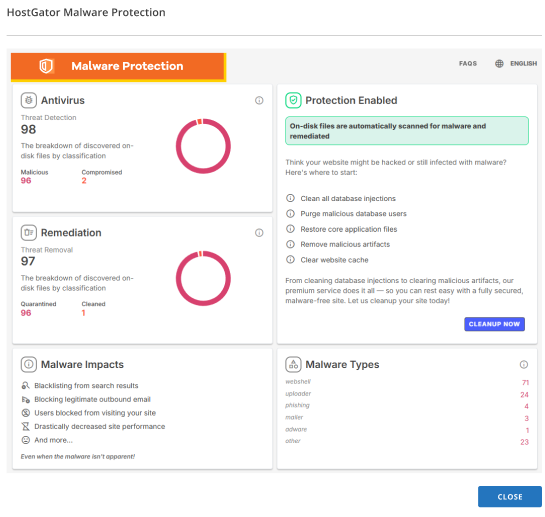The width and height of the screenshot is (545, 517).
Task: Click the uploader malware type row
Action: tap(407, 394)
